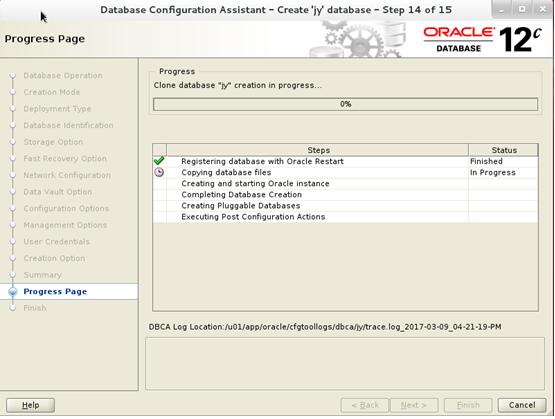Select Management Options step in sidebar

point(65,225)
